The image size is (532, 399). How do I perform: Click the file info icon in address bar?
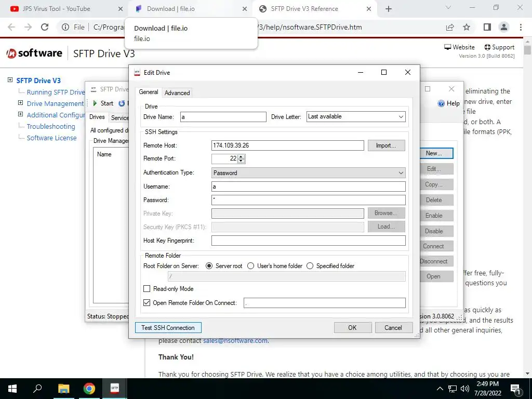65,27
